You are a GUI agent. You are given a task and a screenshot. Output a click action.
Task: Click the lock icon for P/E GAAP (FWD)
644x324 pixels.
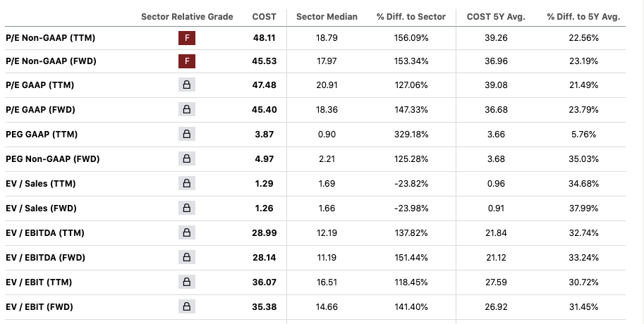pos(187,110)
